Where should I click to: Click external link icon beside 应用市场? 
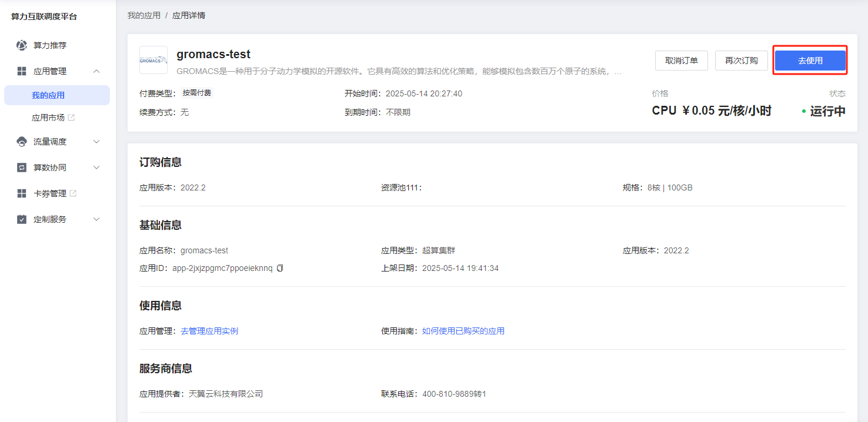(71, 118)
